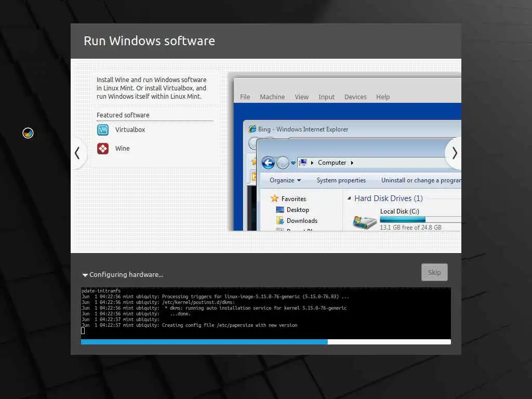Open the Devices menu
Viewport: 532px width, 399px height.
point(355,97)
